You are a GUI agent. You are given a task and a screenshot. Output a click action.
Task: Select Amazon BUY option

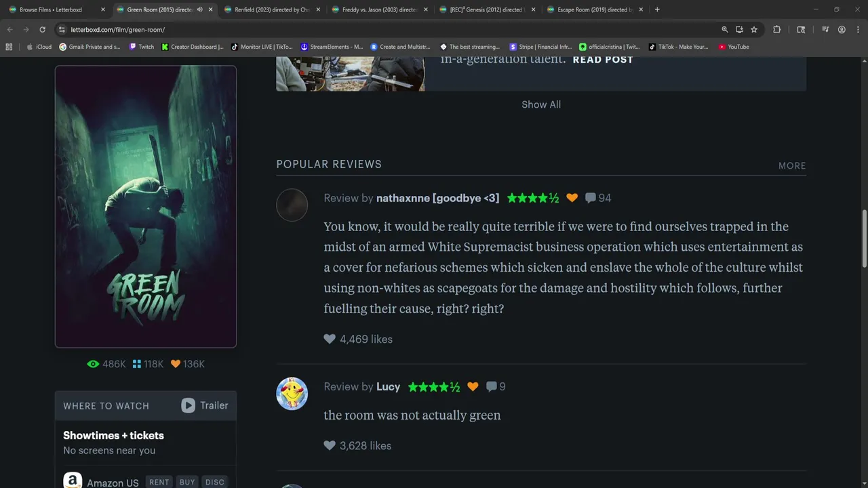tap(187, 483)
